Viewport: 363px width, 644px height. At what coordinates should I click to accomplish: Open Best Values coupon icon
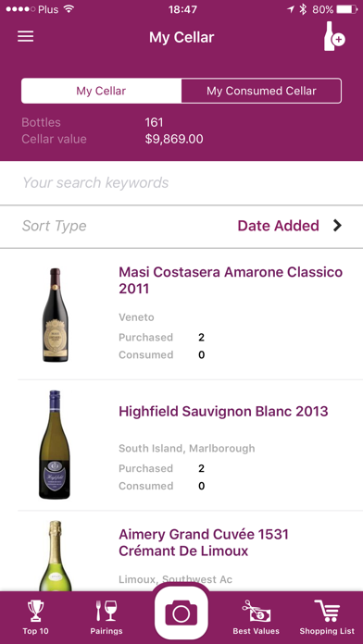point(256,616)
